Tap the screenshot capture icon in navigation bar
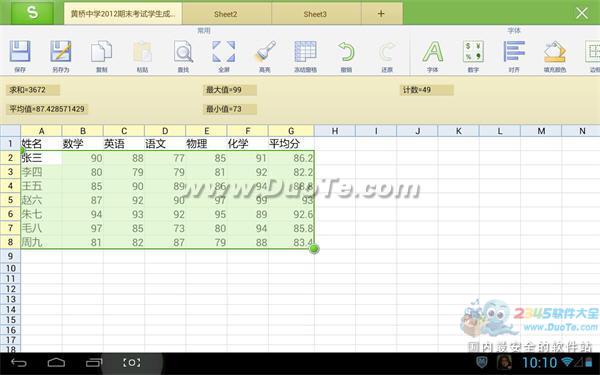The width and height of the screenshot is (600, 375). pyautogui.click(x=132, y=362)
